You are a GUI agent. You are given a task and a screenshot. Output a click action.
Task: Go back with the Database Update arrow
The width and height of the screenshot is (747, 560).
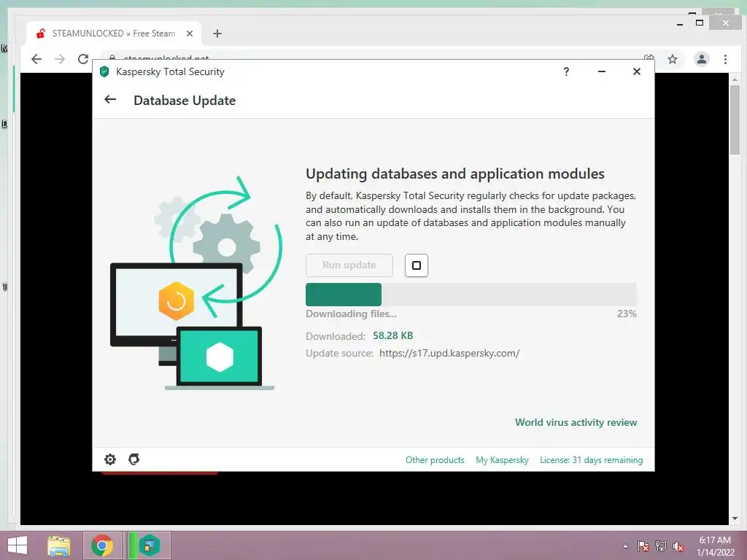click(110, 99)
